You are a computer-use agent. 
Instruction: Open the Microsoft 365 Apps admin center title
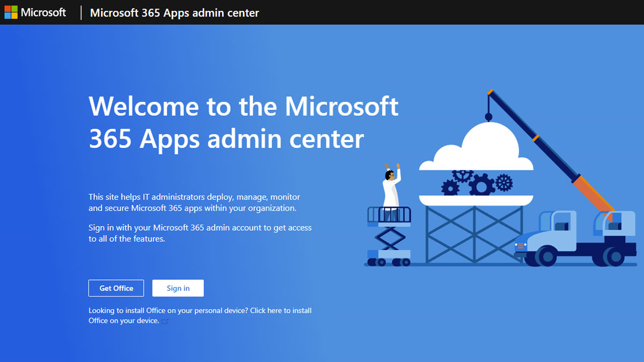point(174,13)
